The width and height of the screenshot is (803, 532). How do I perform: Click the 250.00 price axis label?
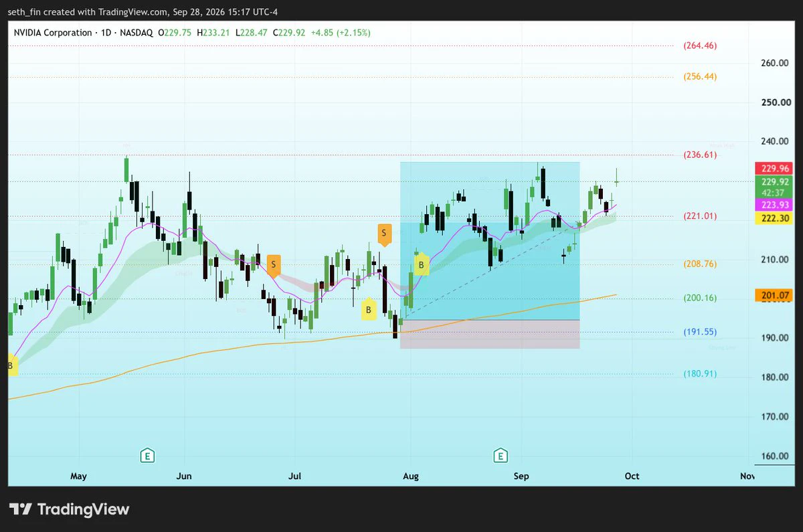[776, 102]
